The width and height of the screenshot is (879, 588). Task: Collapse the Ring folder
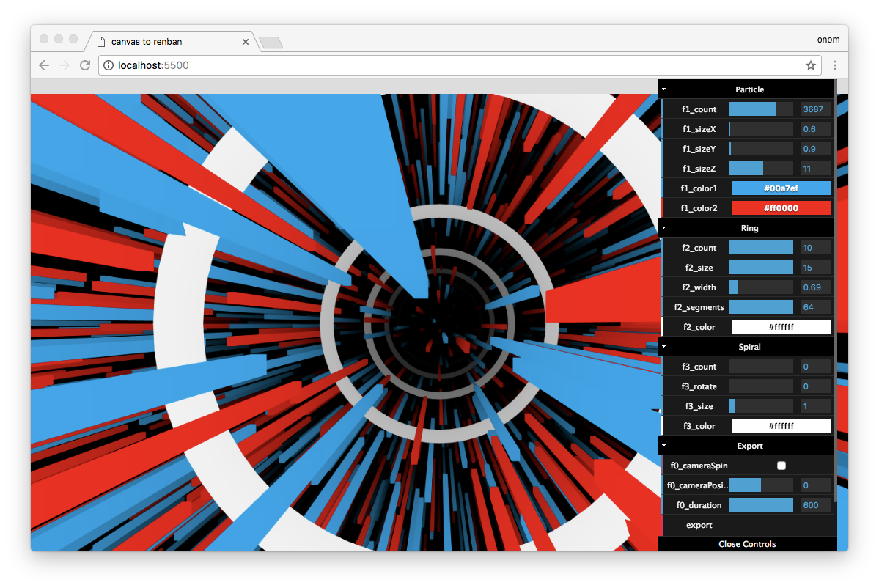746,228
